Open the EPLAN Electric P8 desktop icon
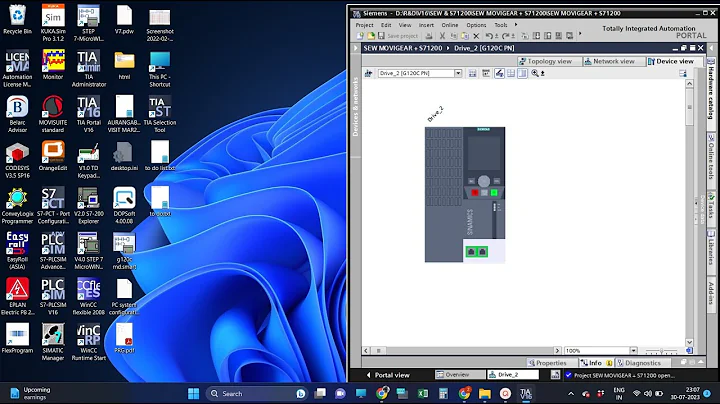This screenshot has width=720, height=404. pyautogui.click(x=17, y=297)
